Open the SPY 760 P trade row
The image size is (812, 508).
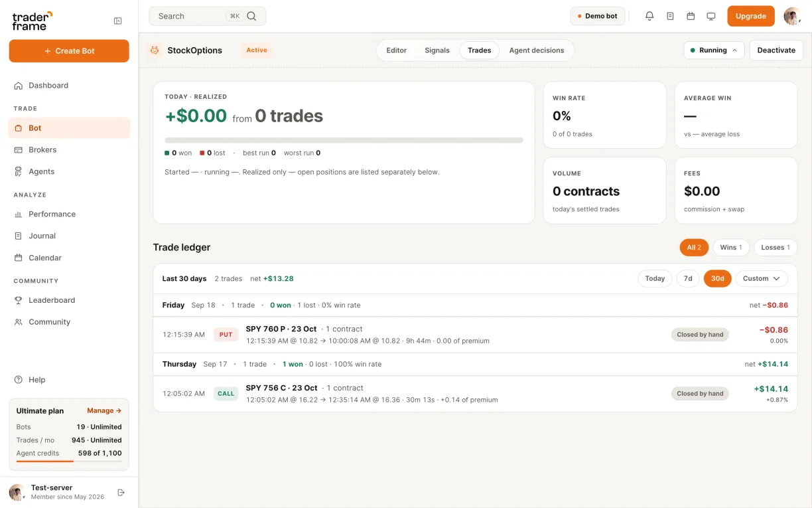click(475, 335)
